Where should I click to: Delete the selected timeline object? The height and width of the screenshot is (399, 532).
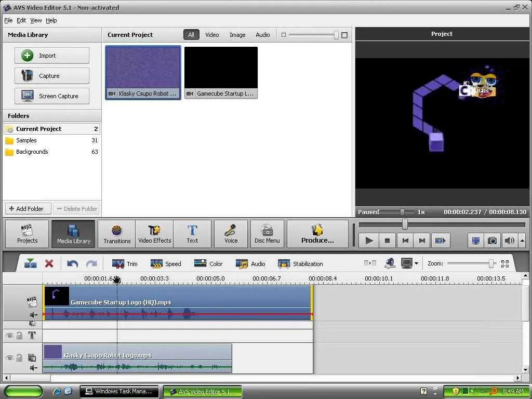point(49,263)
